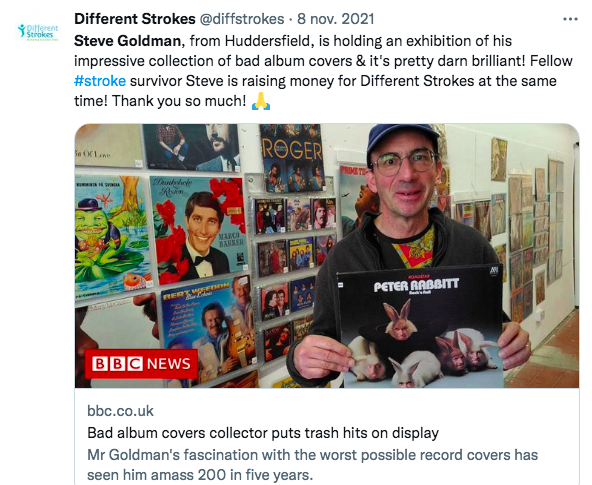The height and width of the screenshot is (485, 592).
Task: Click the green frog cartoon album cover
Action: [x=111, y=236]
